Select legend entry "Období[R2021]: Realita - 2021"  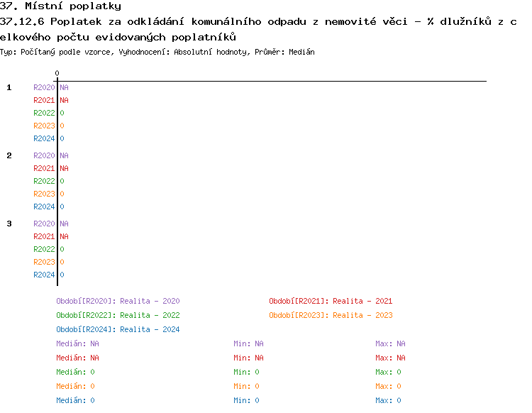(x=331, y=301)
